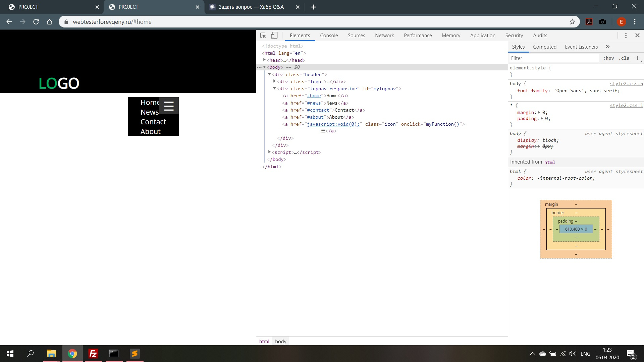644x362 pixels.
Task: Click the close DevTools panel icon
Action: point(637,35)
